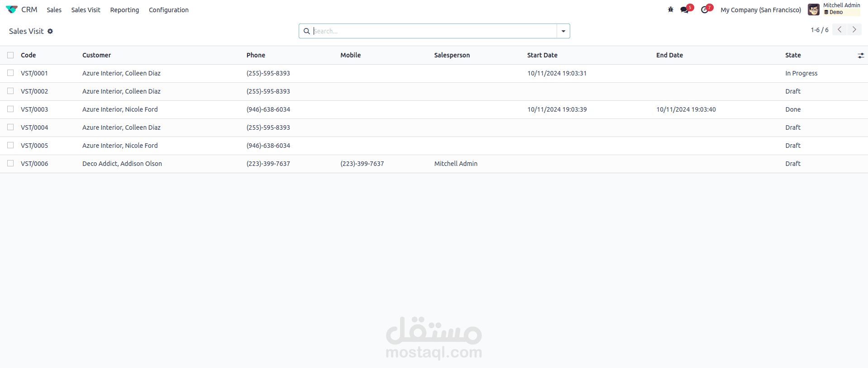Open record VST/0001
Viewport: 868px width, 368px height.
34,73
